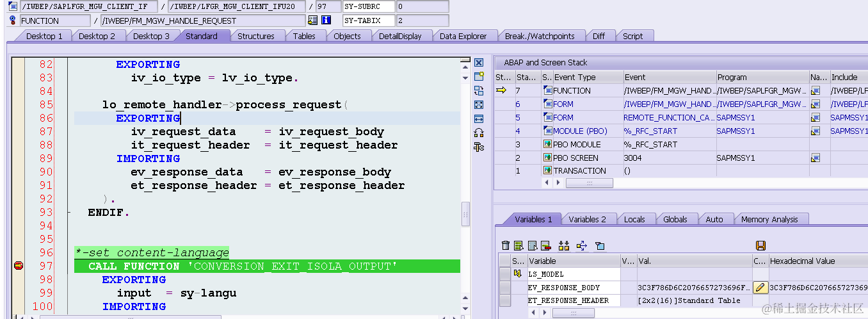This screenshot has height=319, width=868.
Task: Click the pencil change icon for EV_RESPONSE_BODY
Action: [760, 288]
